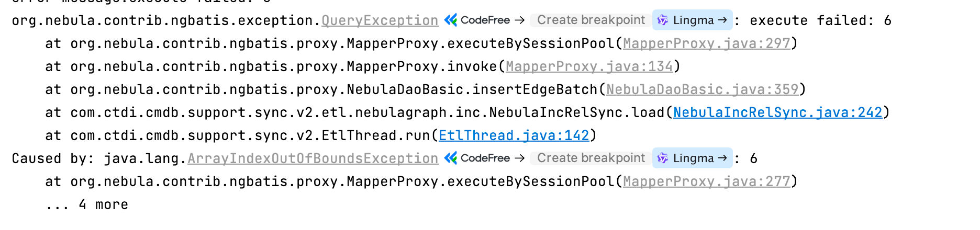This screenshot has height=230, width=980.
Task: Jump to MapperProxy.java:297 in the stack trace
Action: (706, 44)
